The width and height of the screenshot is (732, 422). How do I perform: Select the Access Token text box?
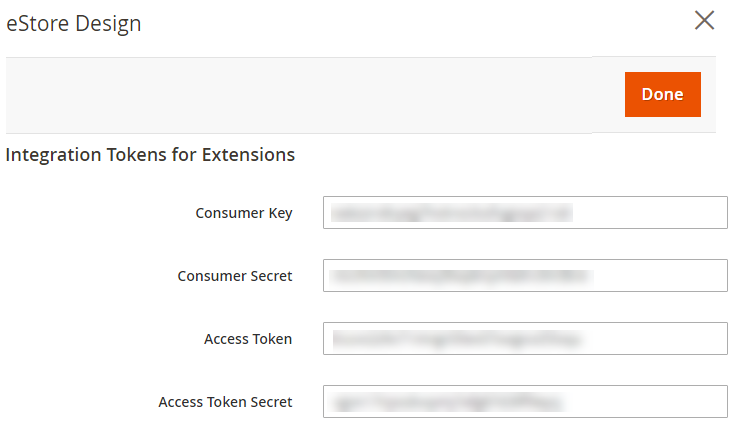coord(525,339)
